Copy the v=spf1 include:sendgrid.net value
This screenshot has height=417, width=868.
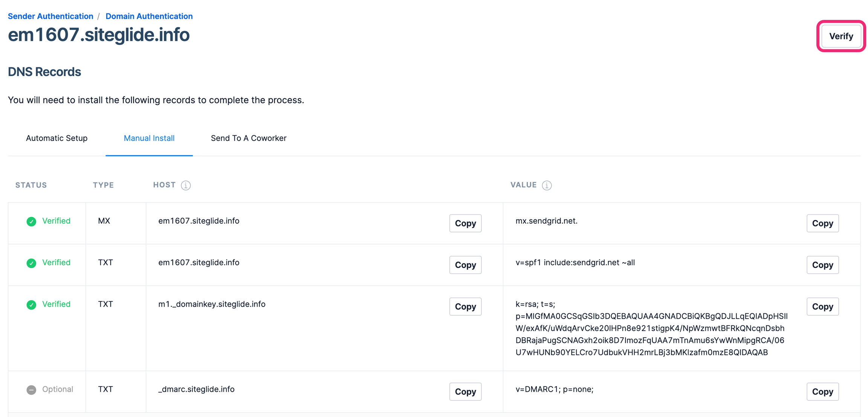822,265
